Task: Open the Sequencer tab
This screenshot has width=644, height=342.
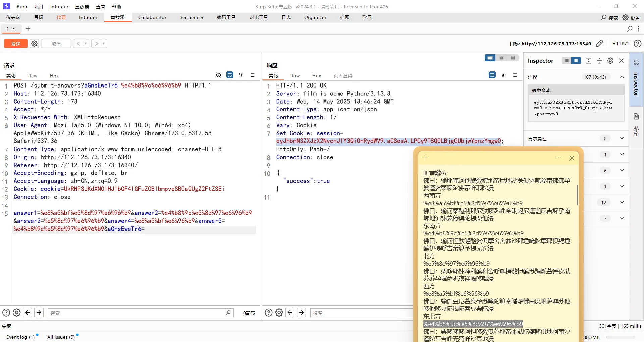Action: point(192,17)
